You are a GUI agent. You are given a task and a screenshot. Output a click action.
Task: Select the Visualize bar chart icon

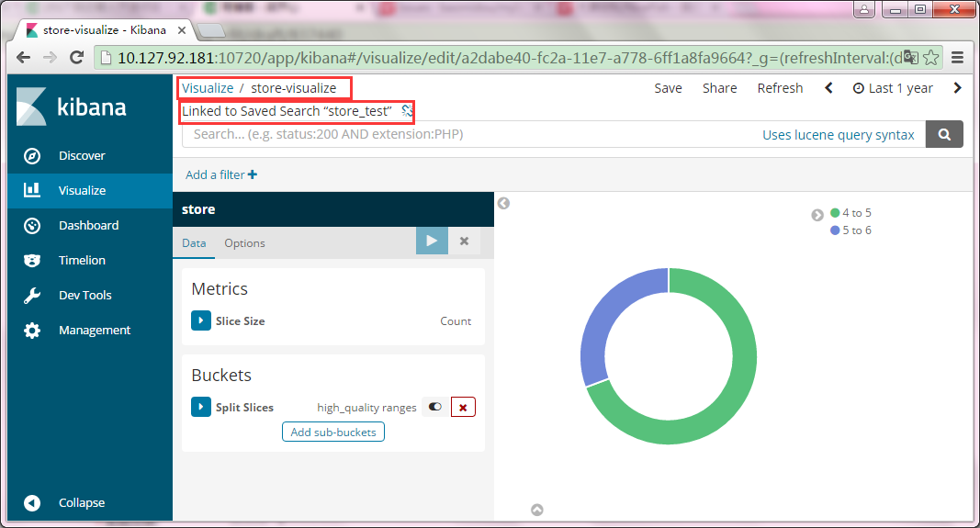tap(32, 190)
